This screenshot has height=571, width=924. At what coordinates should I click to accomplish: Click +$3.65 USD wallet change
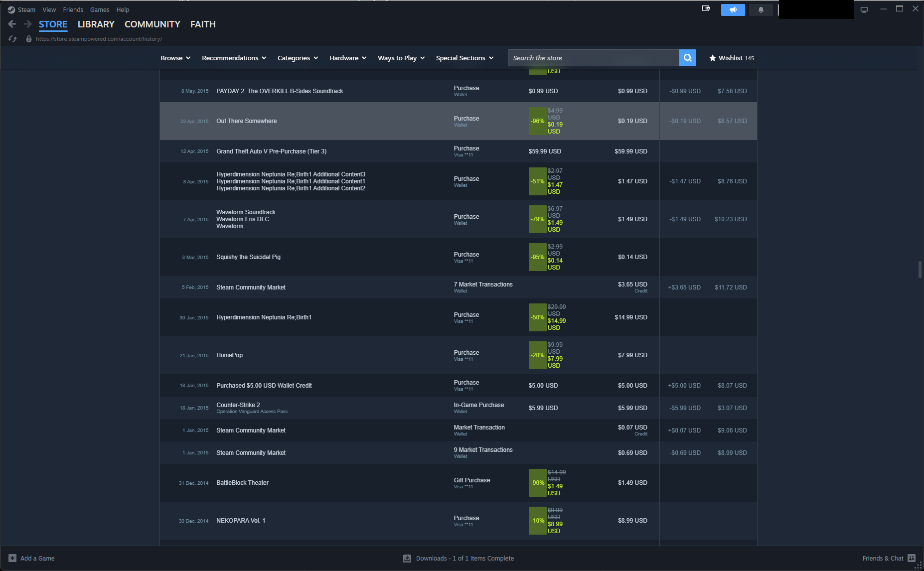684,287
